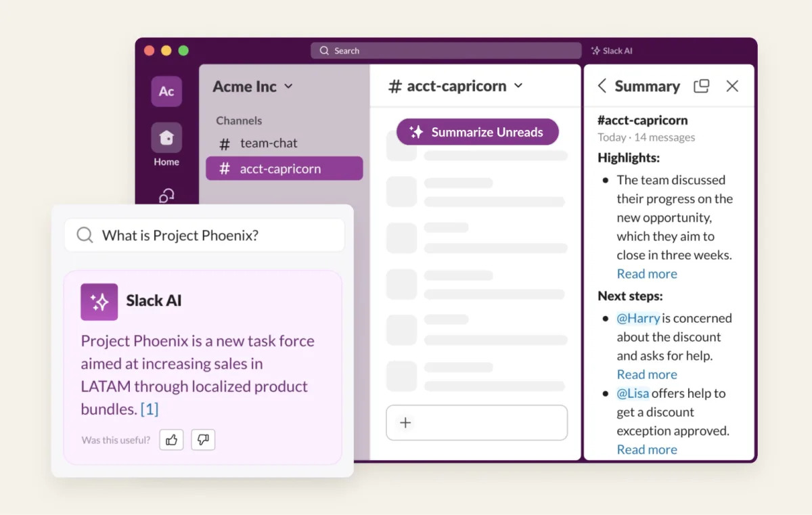Click the @Harry mention in Next steps
812x515 pixels.
point(638,318)
